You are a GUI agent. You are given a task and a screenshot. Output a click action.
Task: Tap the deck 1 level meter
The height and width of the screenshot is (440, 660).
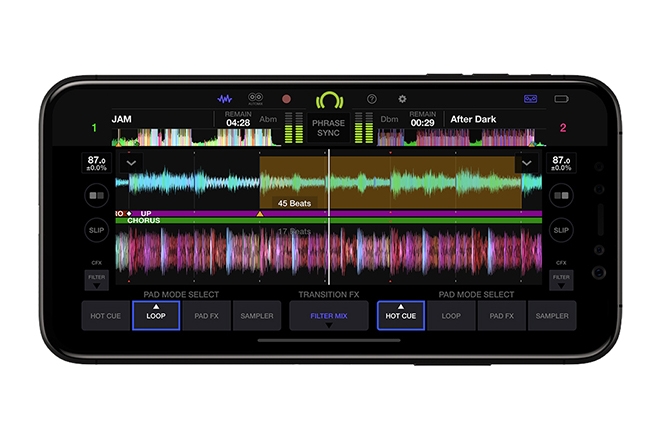point(294,128)
